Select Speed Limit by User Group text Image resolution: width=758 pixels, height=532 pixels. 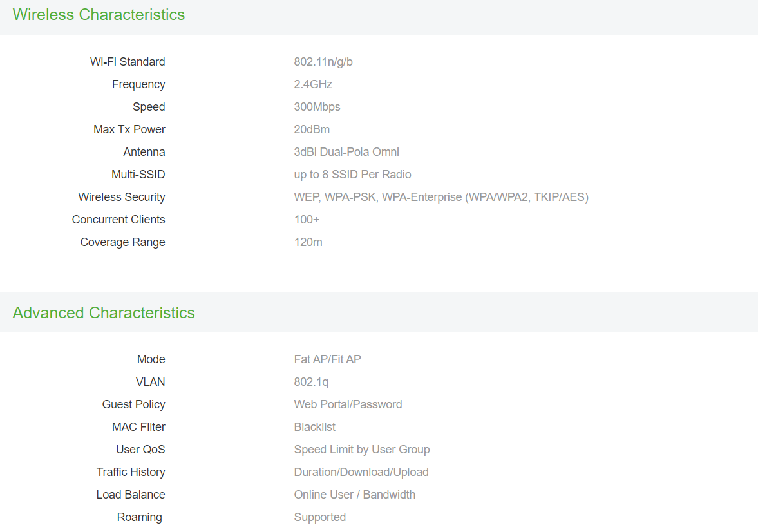coord(362,450)
